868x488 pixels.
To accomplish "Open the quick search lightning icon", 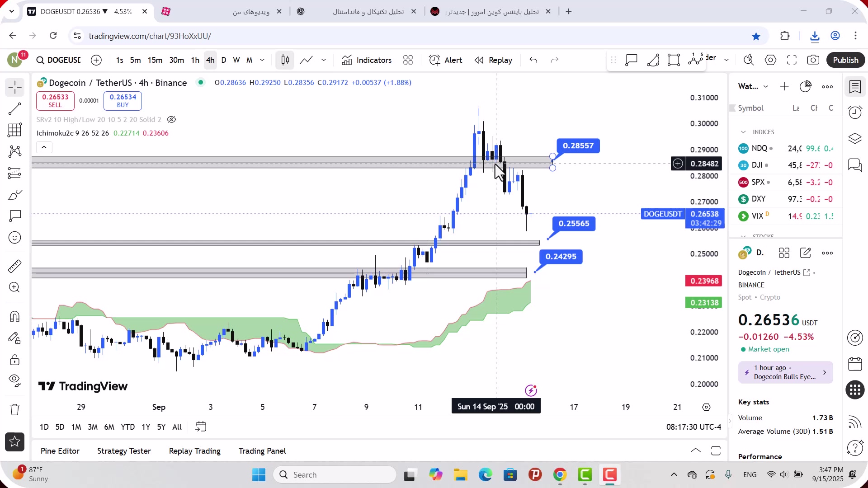I will click(749, 60).
